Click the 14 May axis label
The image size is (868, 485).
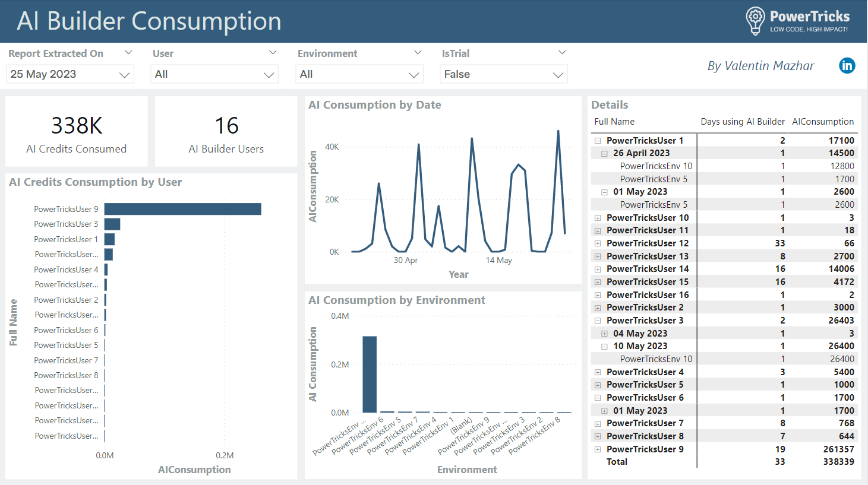pos(498,260)
